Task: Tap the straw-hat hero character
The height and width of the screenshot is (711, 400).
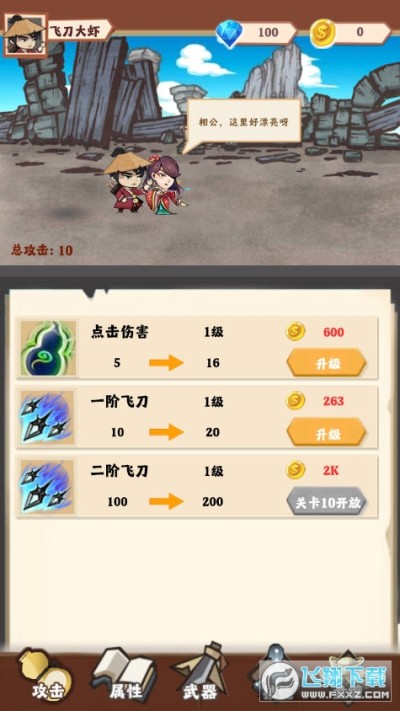Action: [x=126, y=182]
